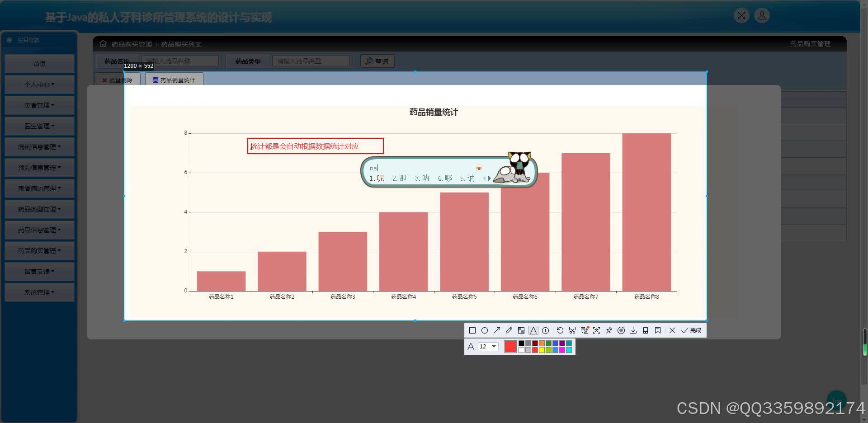
Task: Click the small emoji icon in IME bar
Action: click(479, 168)
